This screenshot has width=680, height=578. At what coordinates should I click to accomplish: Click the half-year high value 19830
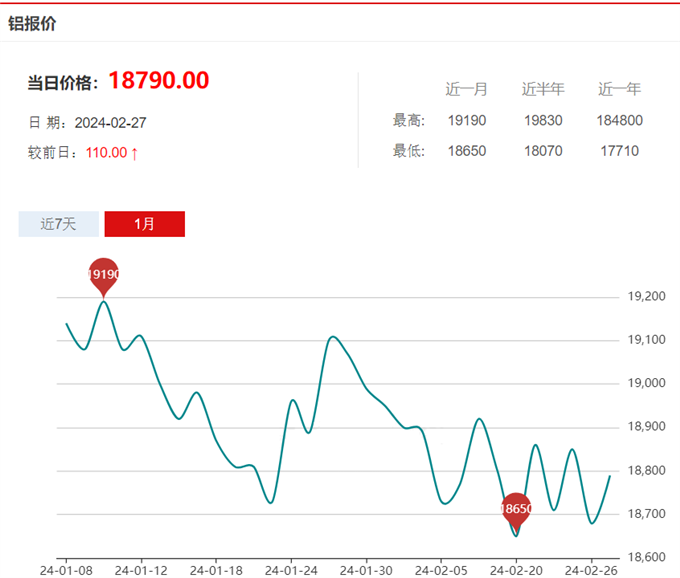[x=543, y=121]
